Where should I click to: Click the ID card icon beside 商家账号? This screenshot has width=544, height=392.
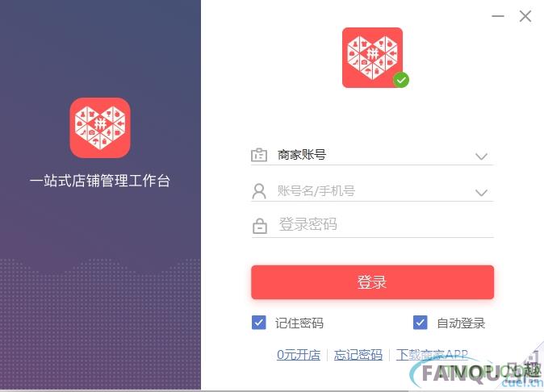259,155
